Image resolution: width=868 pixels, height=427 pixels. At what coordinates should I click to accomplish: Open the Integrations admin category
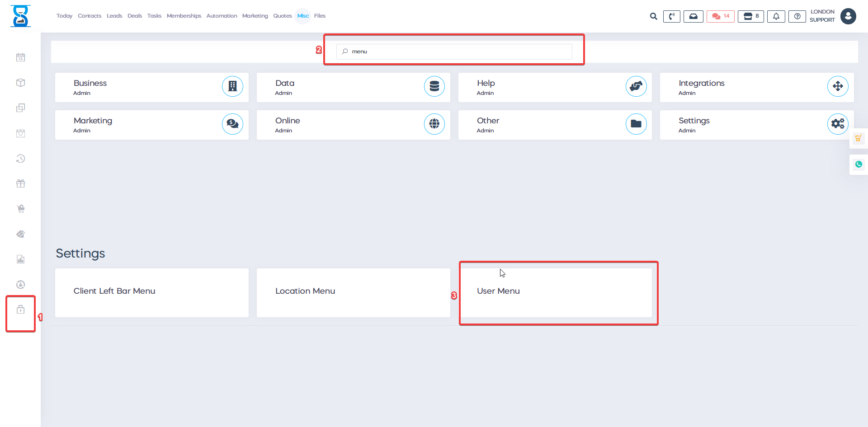[756, 87]
